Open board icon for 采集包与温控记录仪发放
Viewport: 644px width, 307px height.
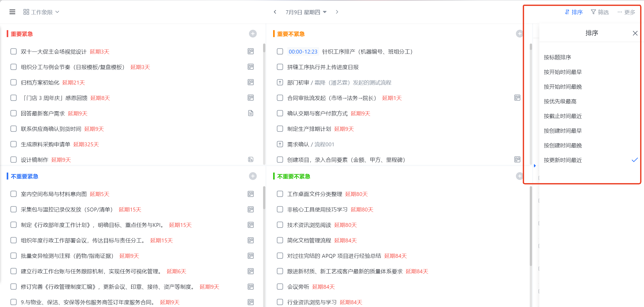(x=251, y=209)
